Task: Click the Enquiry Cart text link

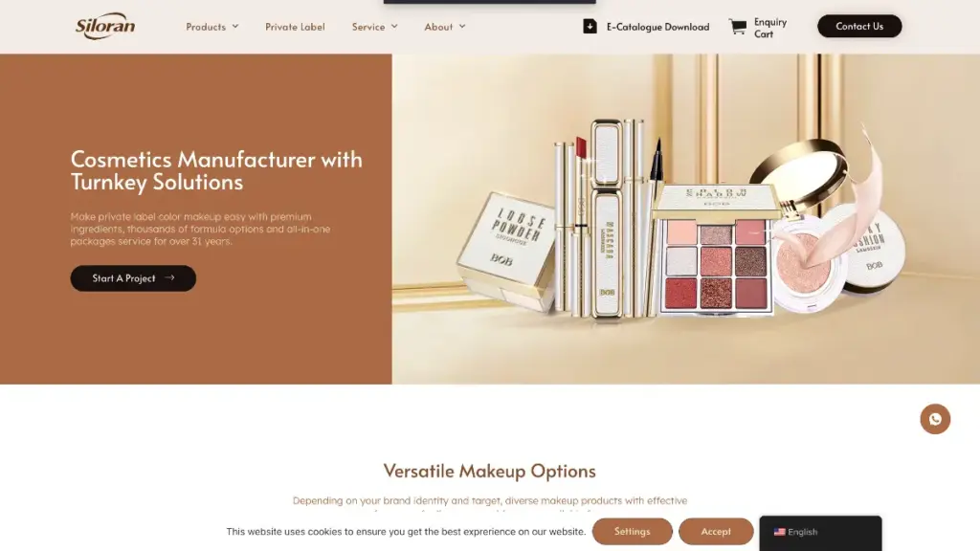Action: click(x=770, y=28)
